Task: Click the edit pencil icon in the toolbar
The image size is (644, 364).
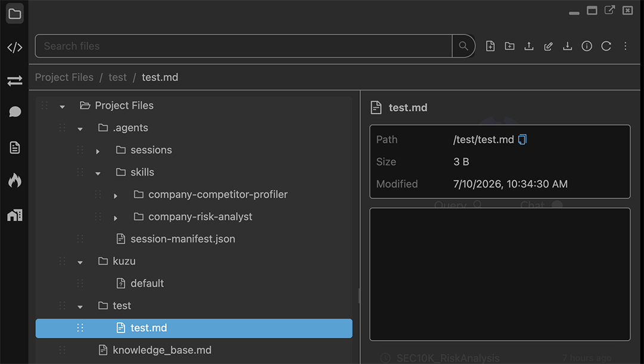Action: pos(548,46)
